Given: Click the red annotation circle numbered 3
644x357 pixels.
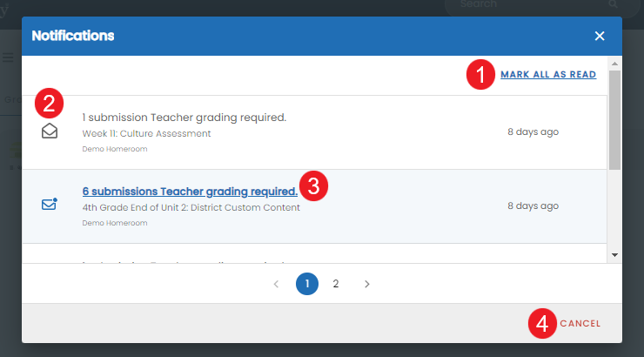Looking at the screenshot, I should coord(314,186).
